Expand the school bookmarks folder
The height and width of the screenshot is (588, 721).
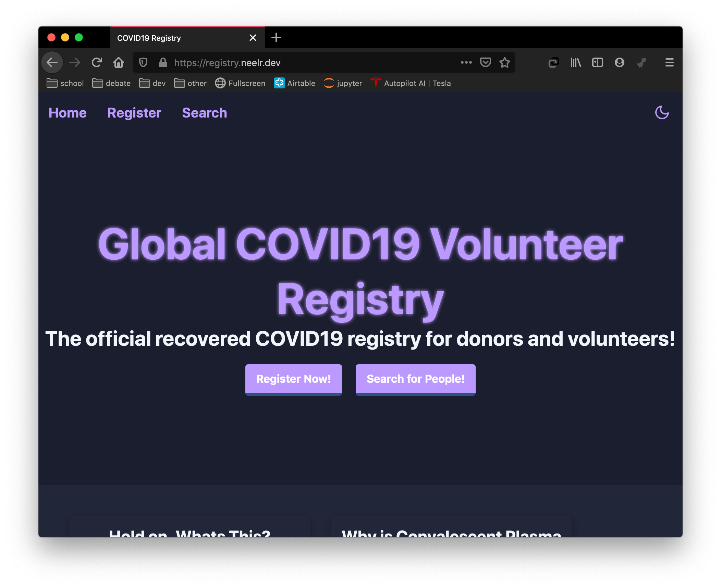click(x=65, y=83)
